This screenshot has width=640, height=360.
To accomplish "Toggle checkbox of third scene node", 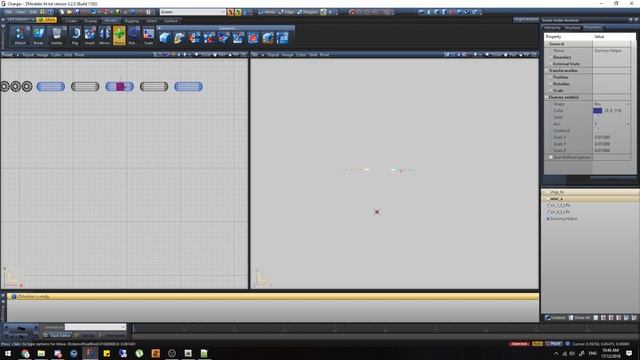I will point(548,205).
